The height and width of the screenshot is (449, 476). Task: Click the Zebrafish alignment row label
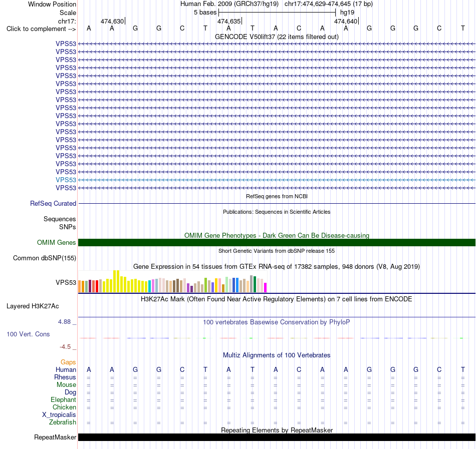point(63,422)
